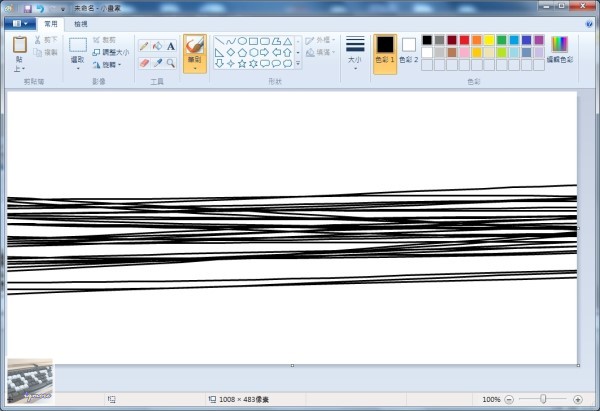Image resolution: width=600 pixels, height=411 pixels.
Task: Open Customize Quick Access Toolbar arrow
Action: coord(63,9)
